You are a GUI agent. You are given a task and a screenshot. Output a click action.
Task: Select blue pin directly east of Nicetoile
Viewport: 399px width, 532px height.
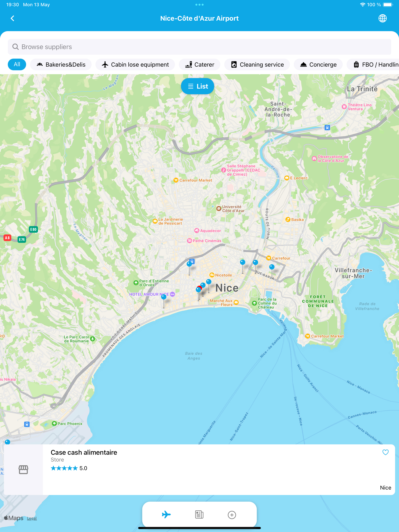tap(243, 262)
